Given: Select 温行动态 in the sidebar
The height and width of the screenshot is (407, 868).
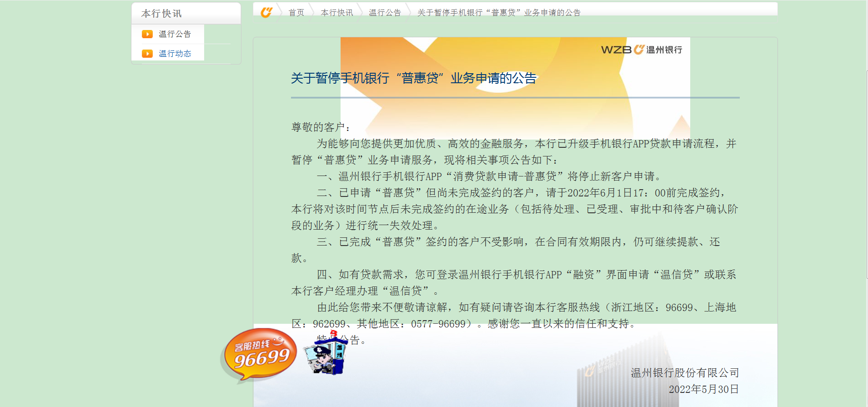Looking at the screenshot, I should pos(175,54).
